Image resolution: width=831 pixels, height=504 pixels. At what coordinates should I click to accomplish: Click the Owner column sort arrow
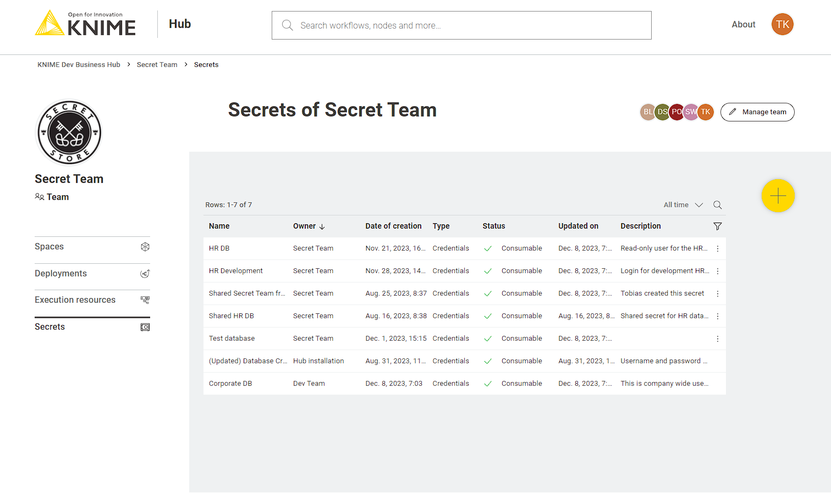322,226
